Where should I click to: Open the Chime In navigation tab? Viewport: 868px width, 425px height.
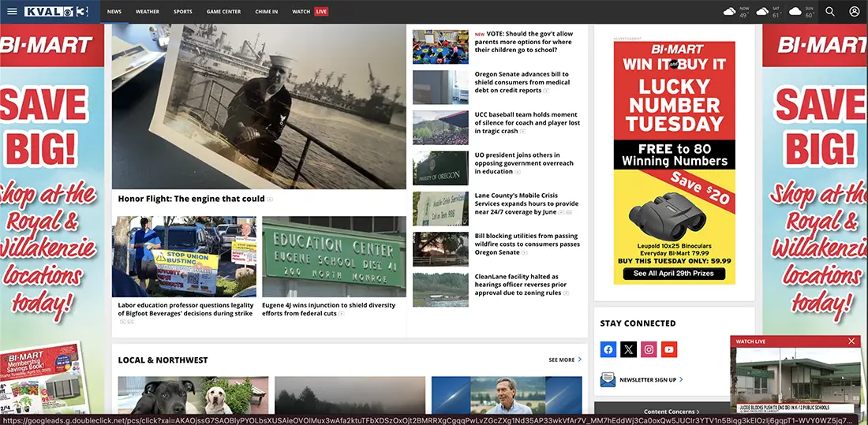click(266, 12)
